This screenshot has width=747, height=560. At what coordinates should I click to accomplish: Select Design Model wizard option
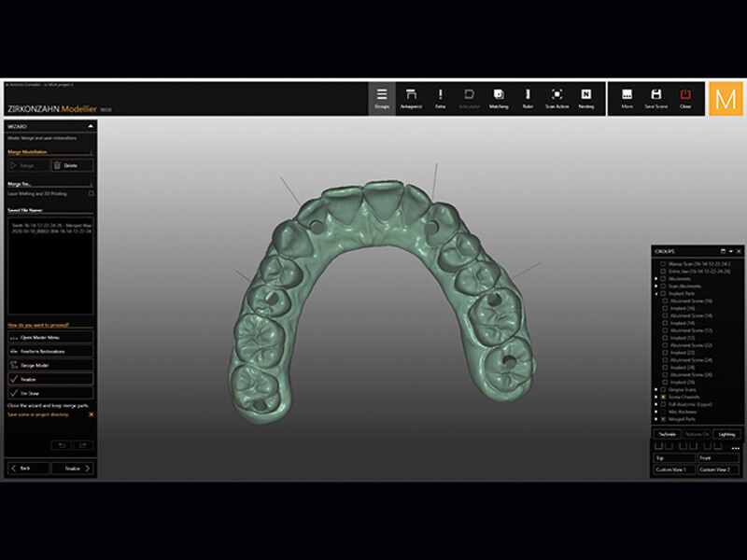[49, 365]
